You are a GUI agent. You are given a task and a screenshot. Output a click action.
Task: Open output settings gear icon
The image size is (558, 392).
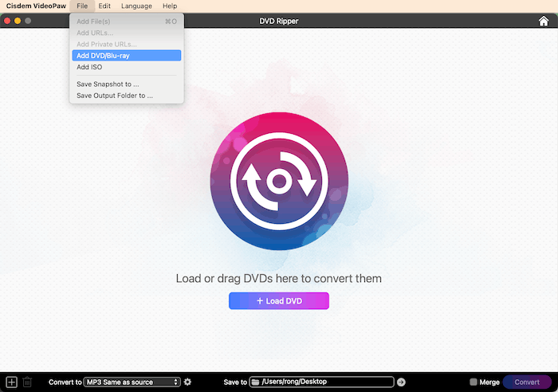click(187, 382)
